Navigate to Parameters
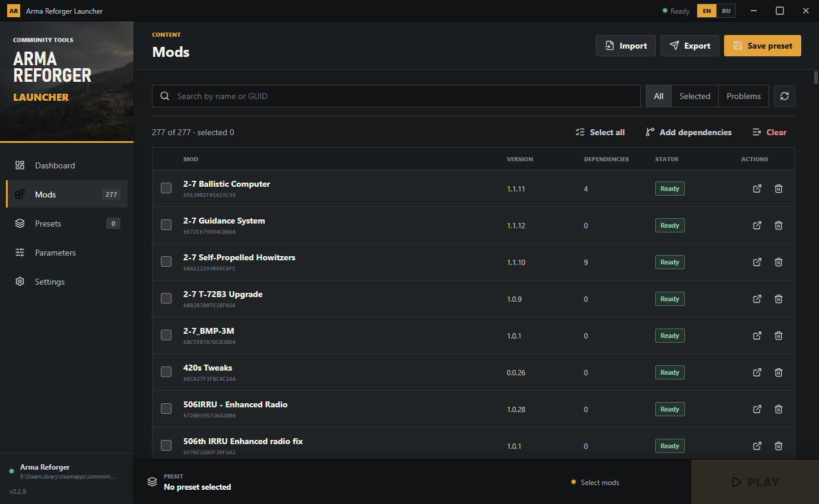The image size is (819, 504). [x=66, y=253]
